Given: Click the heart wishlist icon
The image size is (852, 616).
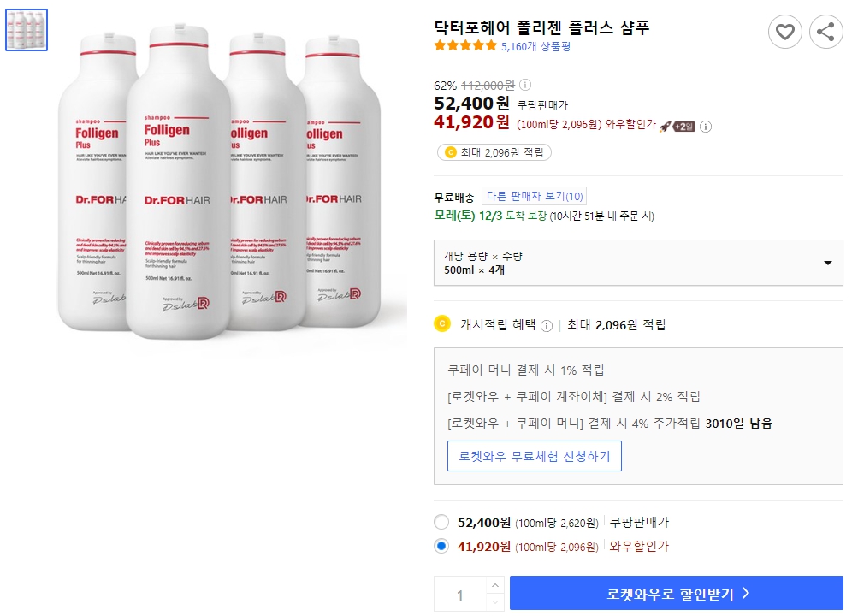Looking at the screenshot, I should tap(785, 32).
